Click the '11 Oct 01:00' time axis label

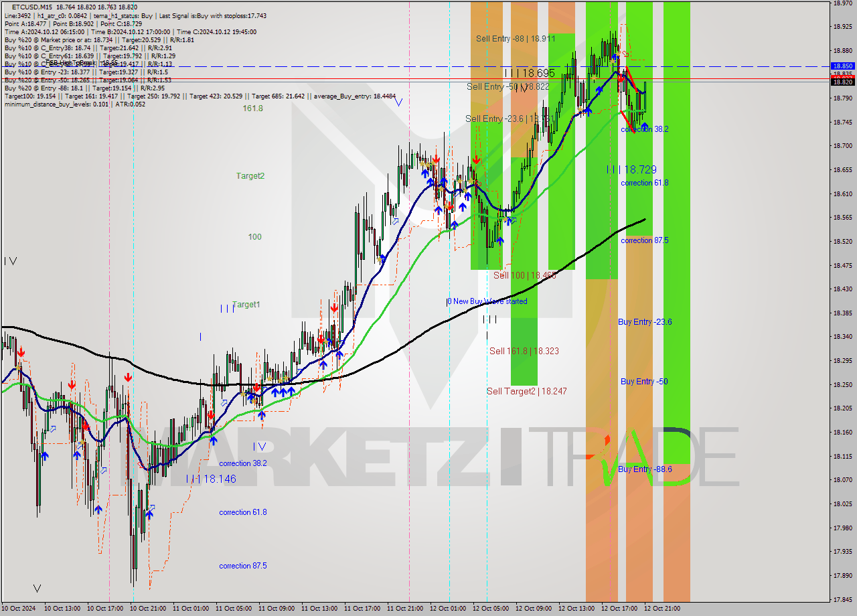192,609
